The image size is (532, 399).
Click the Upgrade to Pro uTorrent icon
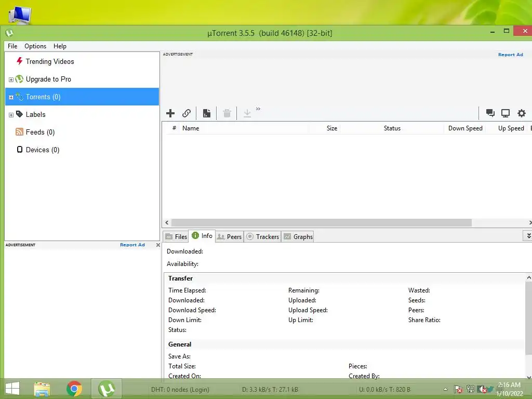point(19,79)
